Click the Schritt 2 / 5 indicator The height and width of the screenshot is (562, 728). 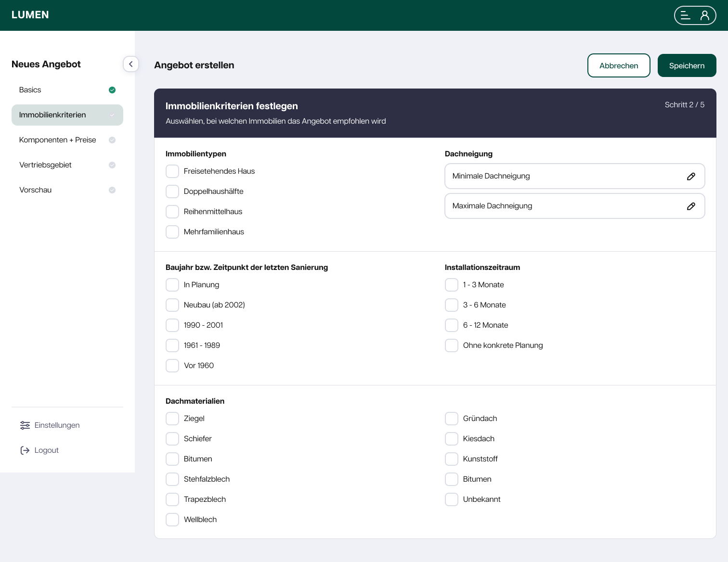point(685,105)
